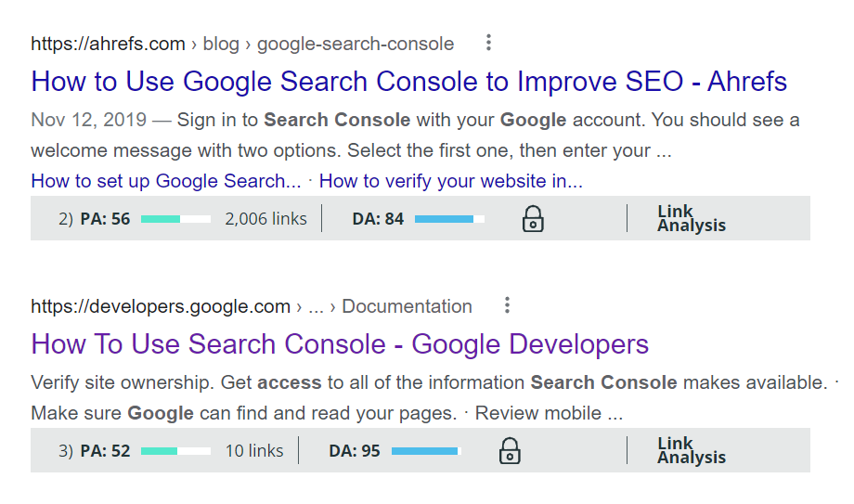Open Link Analysis for Google Developers result

(692, 451)
